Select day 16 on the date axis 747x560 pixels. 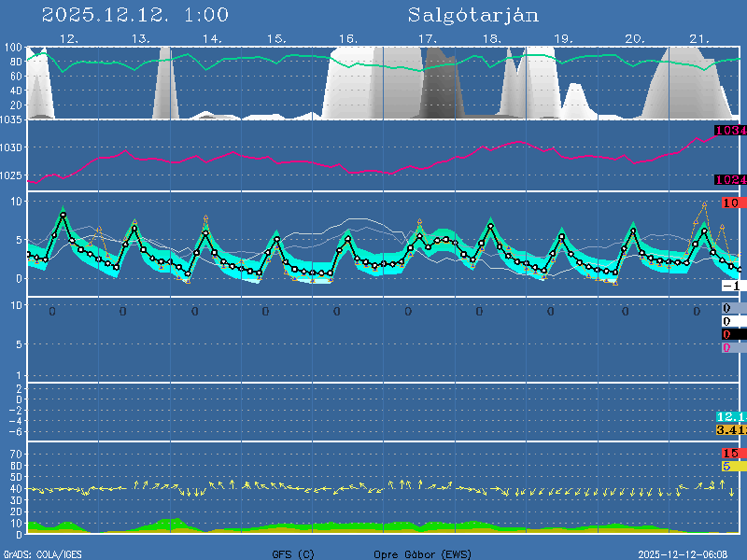(347, 39)
